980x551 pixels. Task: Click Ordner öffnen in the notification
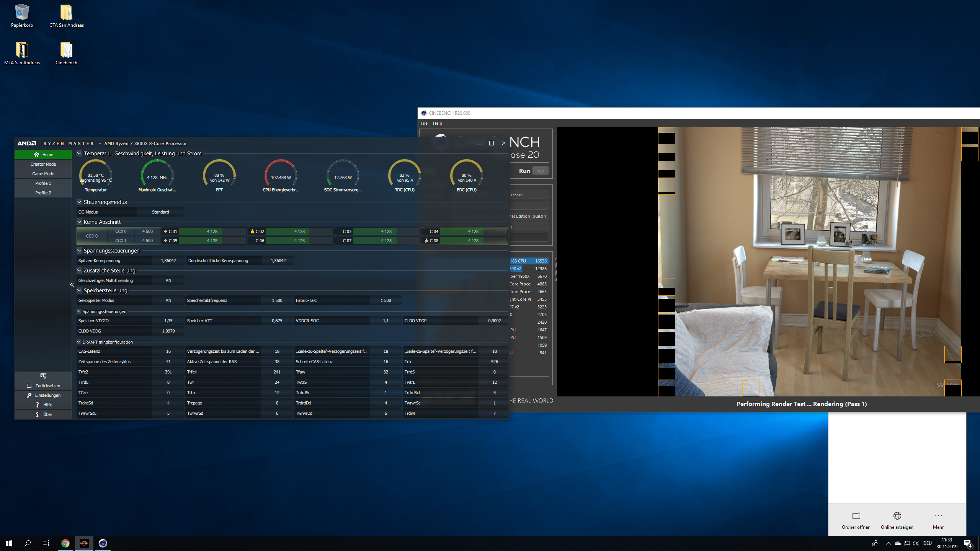[x=856, y=520]
